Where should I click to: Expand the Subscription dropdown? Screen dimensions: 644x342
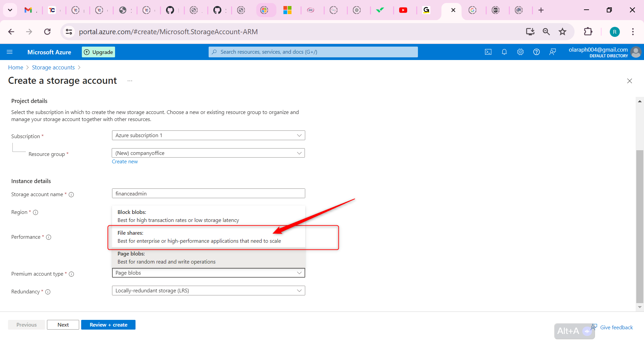(x=208, y=135)
